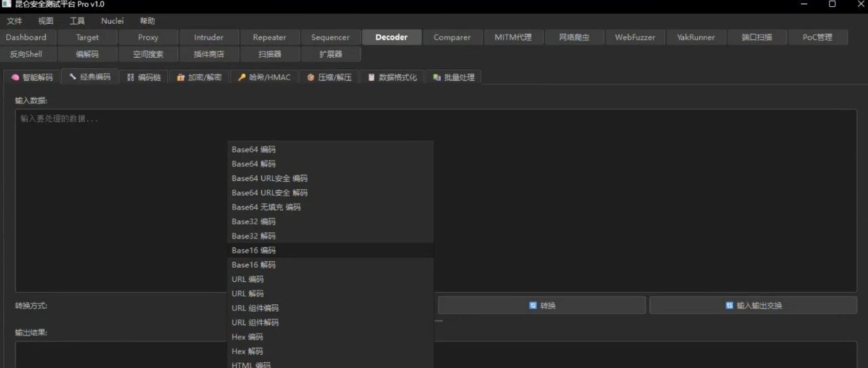Open the 扫描器 tab
This screenshot has height=368, width=868.
pyautogui.click(x=270, y=54)
